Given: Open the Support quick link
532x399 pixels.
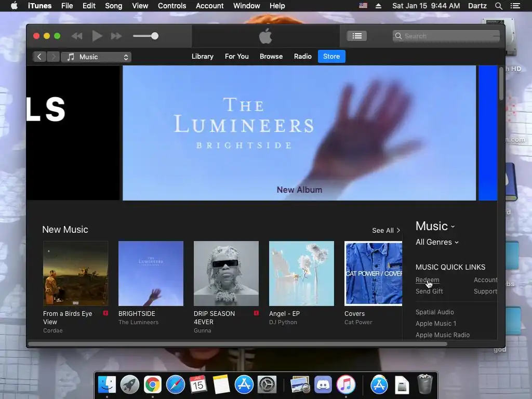Looking at the screenshot, I should point(486,291).
